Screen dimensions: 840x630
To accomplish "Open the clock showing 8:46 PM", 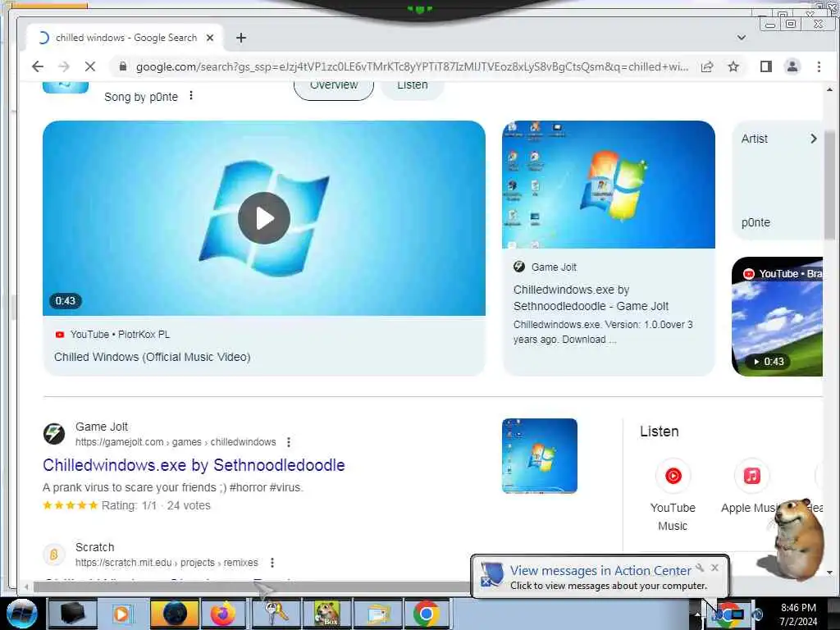I will tap(798, 614).
